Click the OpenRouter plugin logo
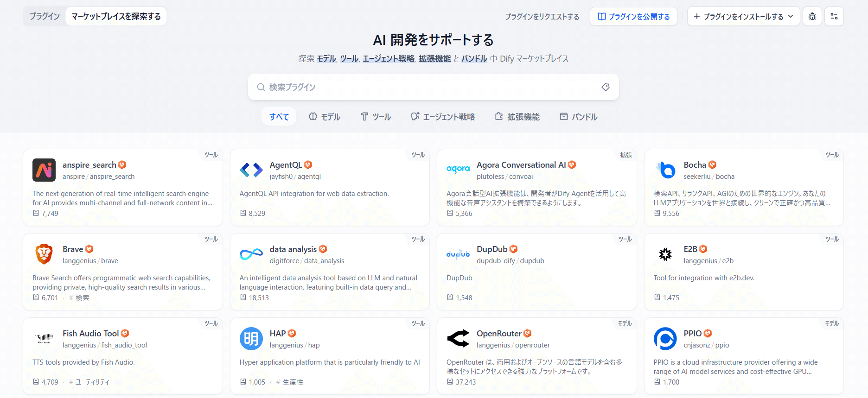Viewport: 868px width, 398px height. pos(458,339)
